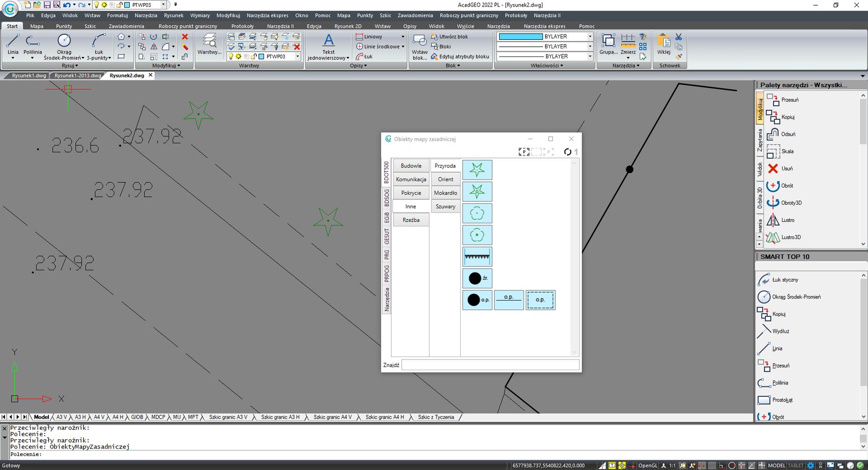Image resolution: width=868 pixels, height=470 pixels.
Task: Select the Łuk 3-punkty arc tool
Action: pos(99,46)
